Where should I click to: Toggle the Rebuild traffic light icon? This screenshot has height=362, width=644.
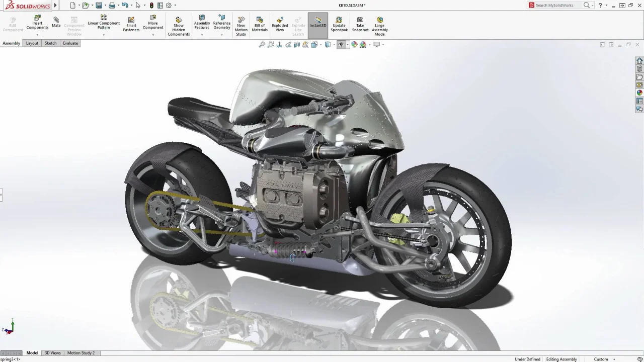tap(151, 6)
